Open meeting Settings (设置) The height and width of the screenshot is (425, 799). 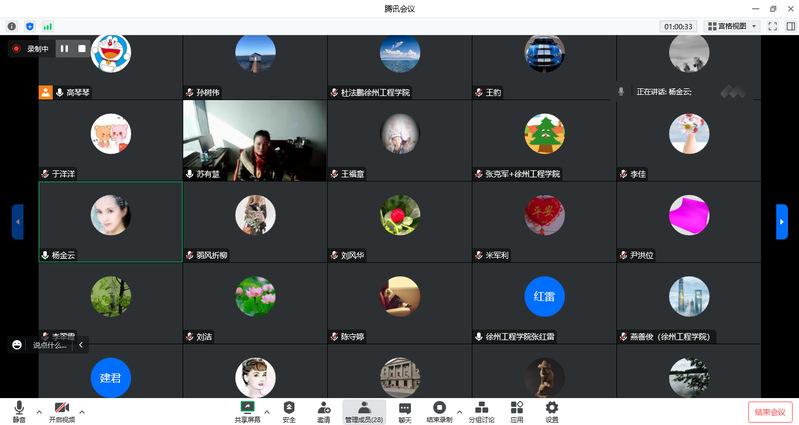coord(551,411)
